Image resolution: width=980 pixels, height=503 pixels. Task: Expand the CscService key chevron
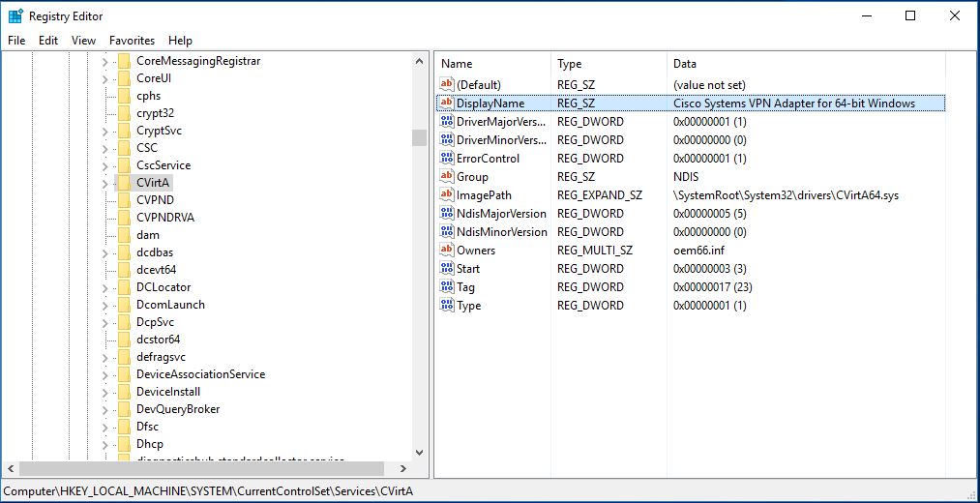[105, 165]
